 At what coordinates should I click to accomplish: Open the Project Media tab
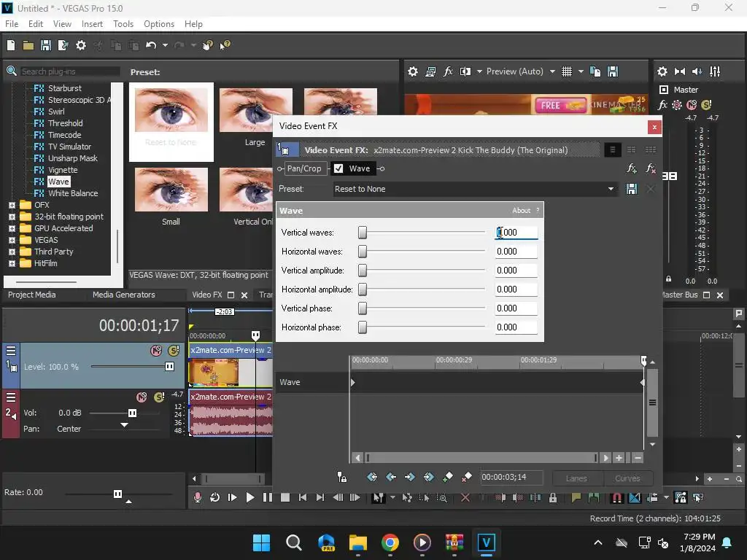click(x=31, y=295)
